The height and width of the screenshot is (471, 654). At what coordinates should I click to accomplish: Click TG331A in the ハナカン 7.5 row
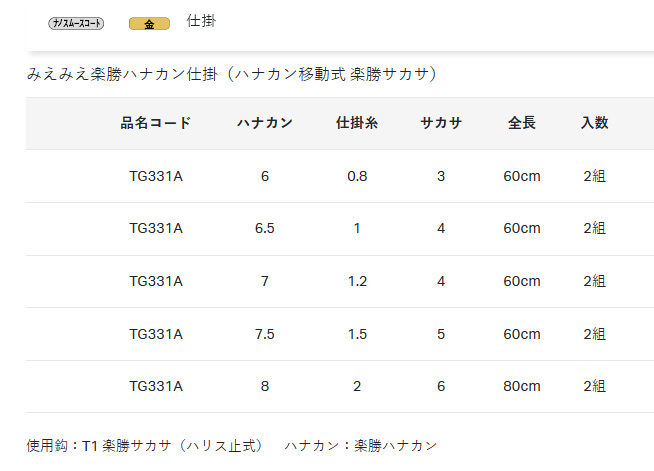click(156, 334)
